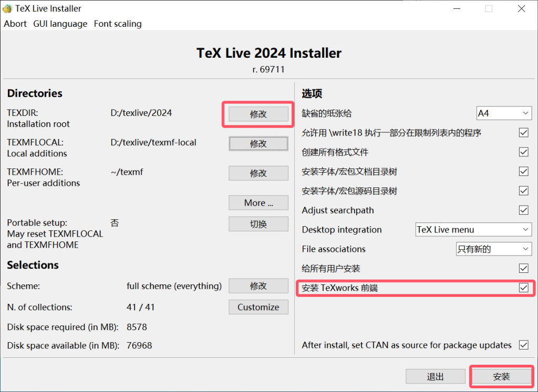Click the 退出 button
Screen dimensions: 538x392
pos(436,377)
